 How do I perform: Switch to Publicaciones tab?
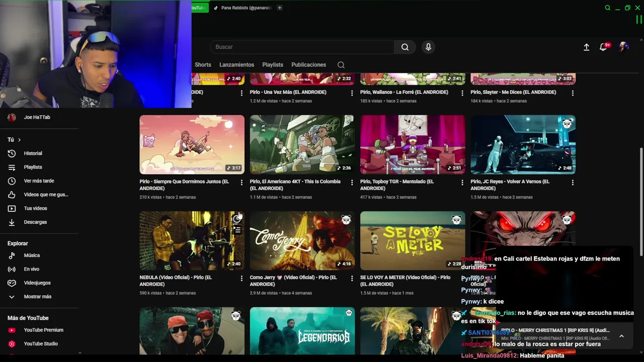tap(309, 65)
